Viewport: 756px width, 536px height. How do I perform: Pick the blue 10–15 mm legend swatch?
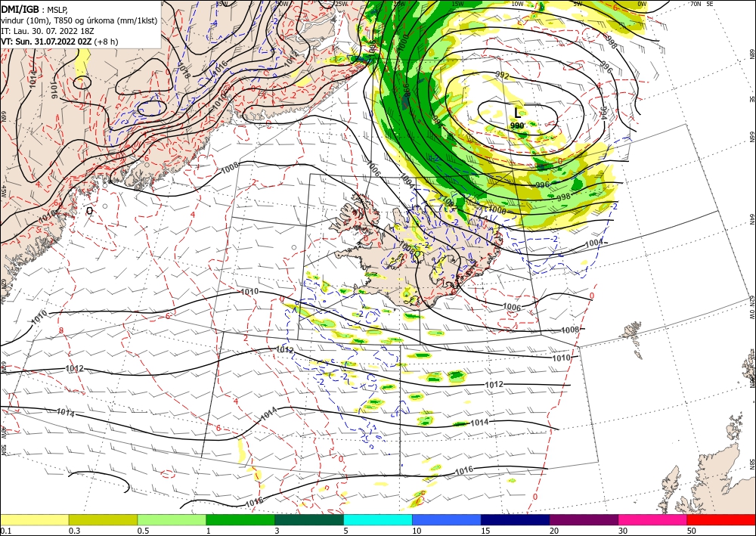pyautogui.click(x=447, y=519)
